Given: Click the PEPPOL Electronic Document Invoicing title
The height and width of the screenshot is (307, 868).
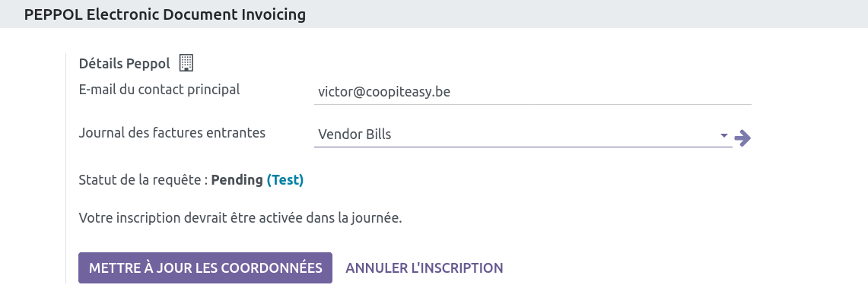Looking at the screenshot, I should point(165,14).
